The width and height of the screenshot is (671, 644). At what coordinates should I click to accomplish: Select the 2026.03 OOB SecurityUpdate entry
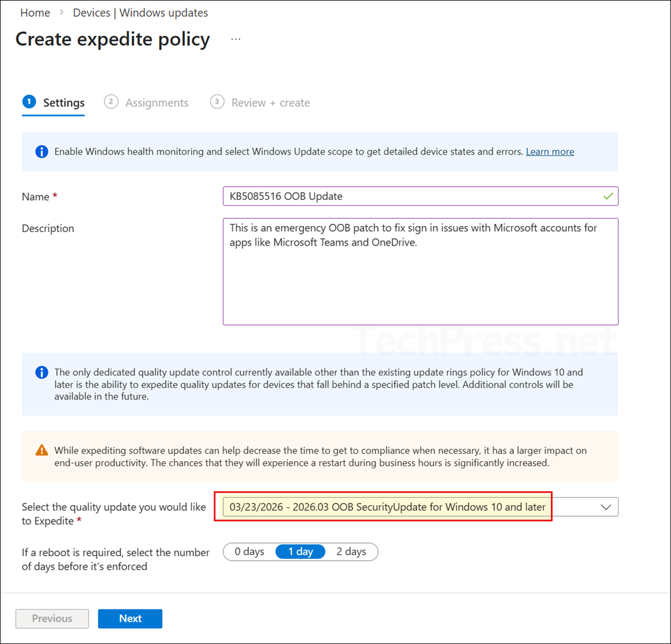(383, 506)
